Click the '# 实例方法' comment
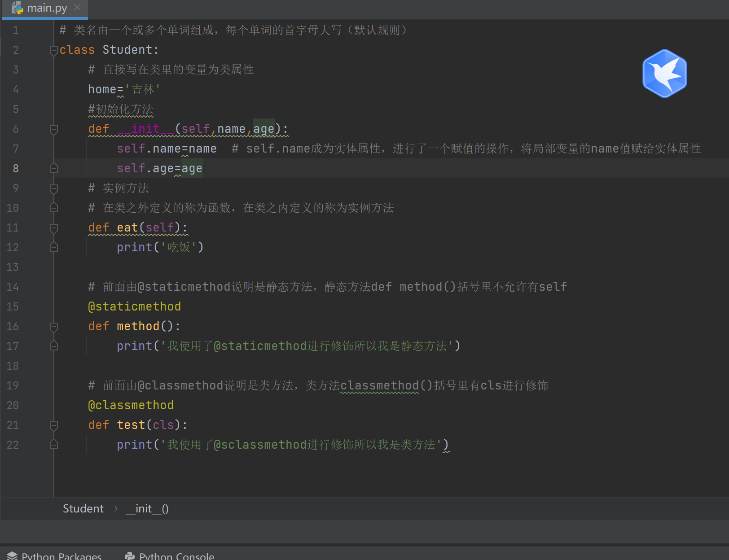 tap(119, 188)
